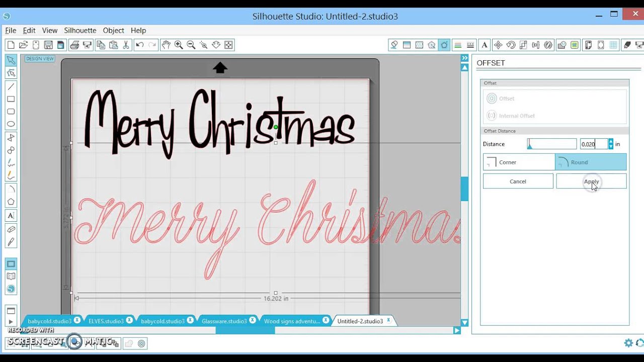Open the Help menu
Image resolution: width=644 pixels, height=362 pixels.
pyautogui.click(x=138, y=30)
